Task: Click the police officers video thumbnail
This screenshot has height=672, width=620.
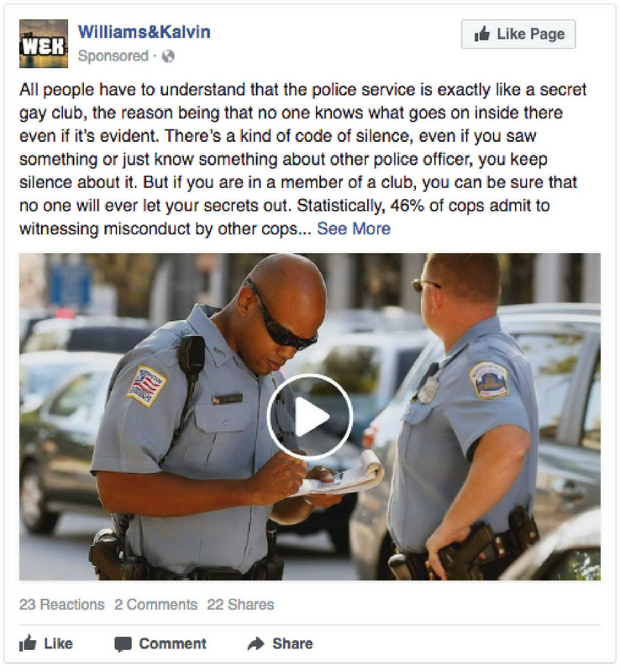Action: pyautogui.click(x=309, y=417)
